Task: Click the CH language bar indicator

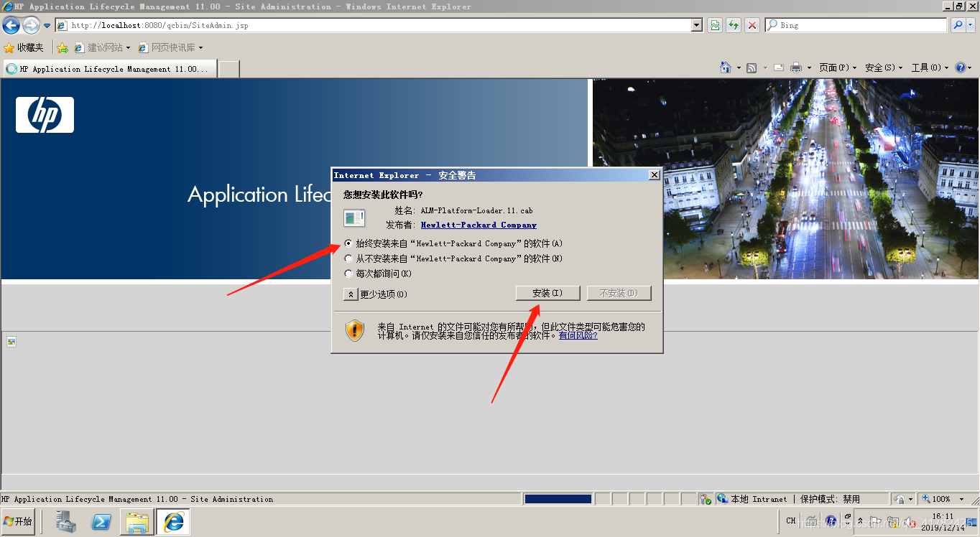Action: (790, 521)
